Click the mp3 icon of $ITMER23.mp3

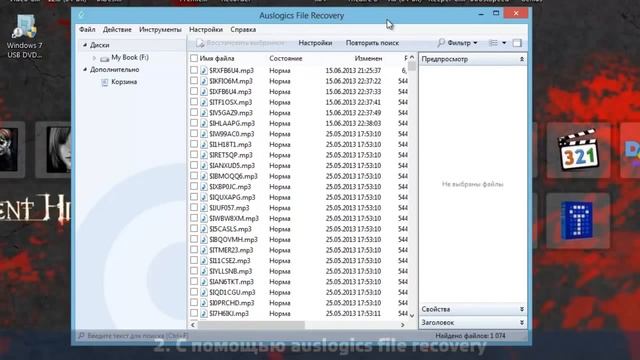tap(204, 250)
